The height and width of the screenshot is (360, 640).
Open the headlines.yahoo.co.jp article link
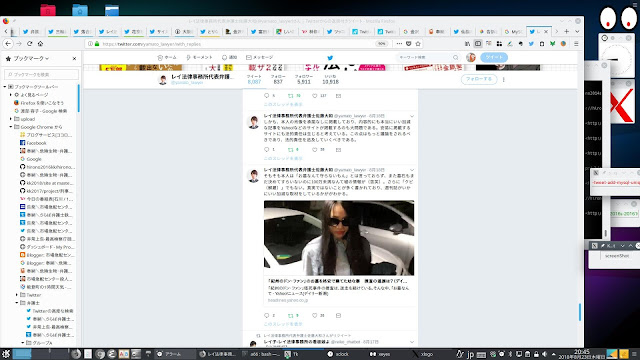pyautogui.click(x=288, y=300)
